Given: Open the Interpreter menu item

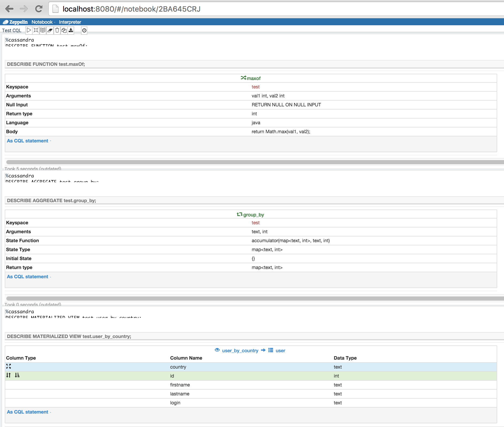Looking at the screenshot, I should pos(70,22).
